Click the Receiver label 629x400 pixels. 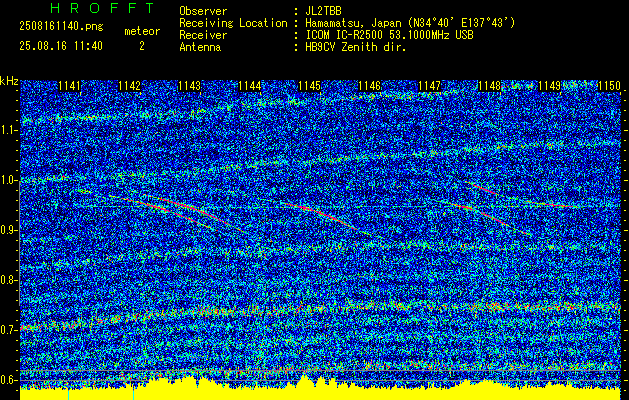(203, 35)
